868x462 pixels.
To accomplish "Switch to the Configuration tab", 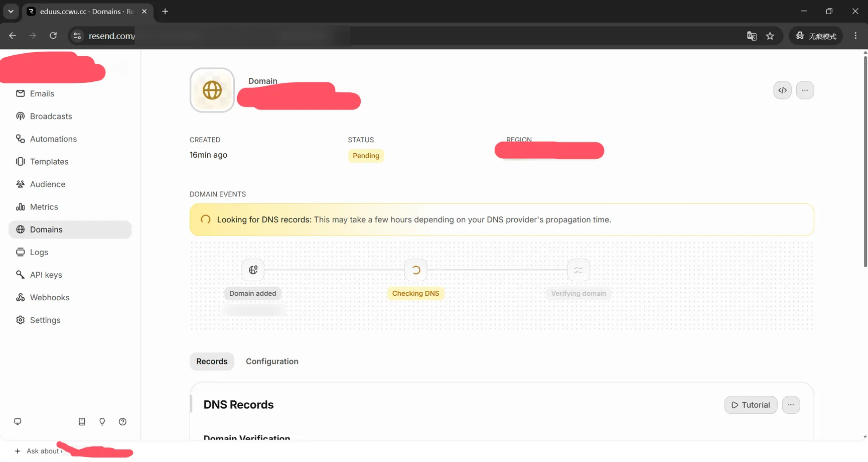I will coord(272,362).
